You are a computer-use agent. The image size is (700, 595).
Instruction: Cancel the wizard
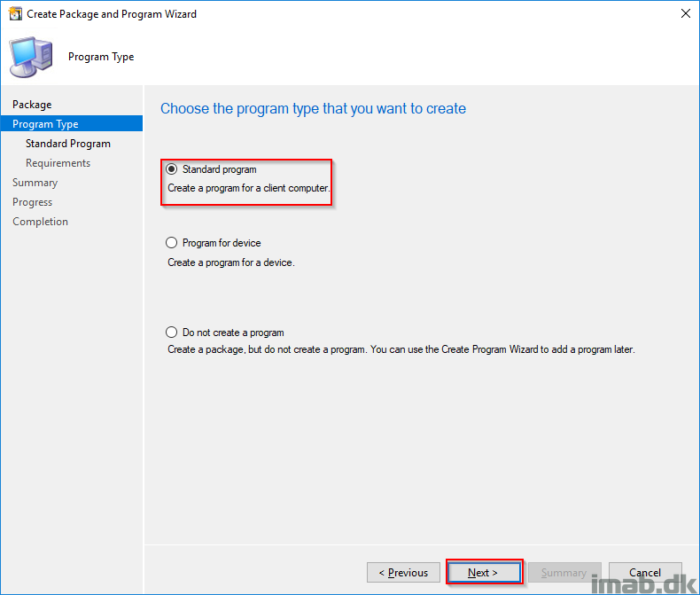[645, 573]
